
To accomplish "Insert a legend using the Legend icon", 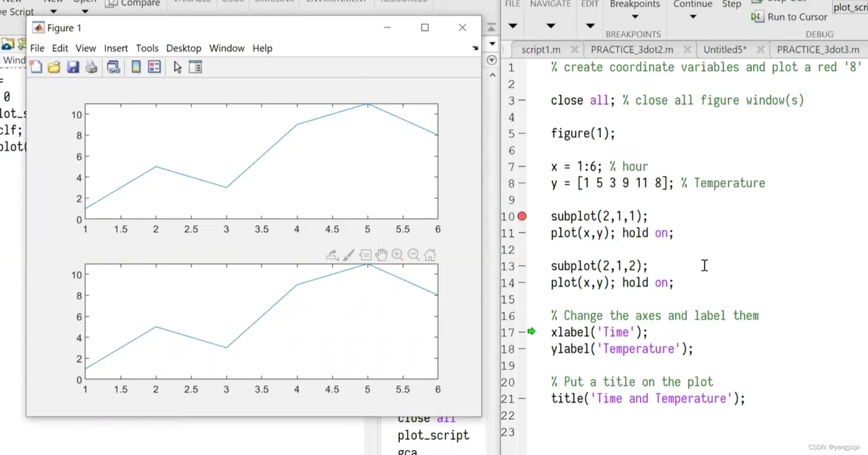I will click(x=154, y=67).
